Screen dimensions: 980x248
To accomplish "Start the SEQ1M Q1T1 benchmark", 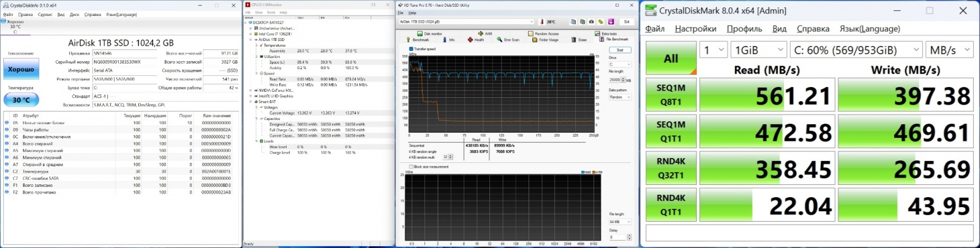I will tap(671, 132).
